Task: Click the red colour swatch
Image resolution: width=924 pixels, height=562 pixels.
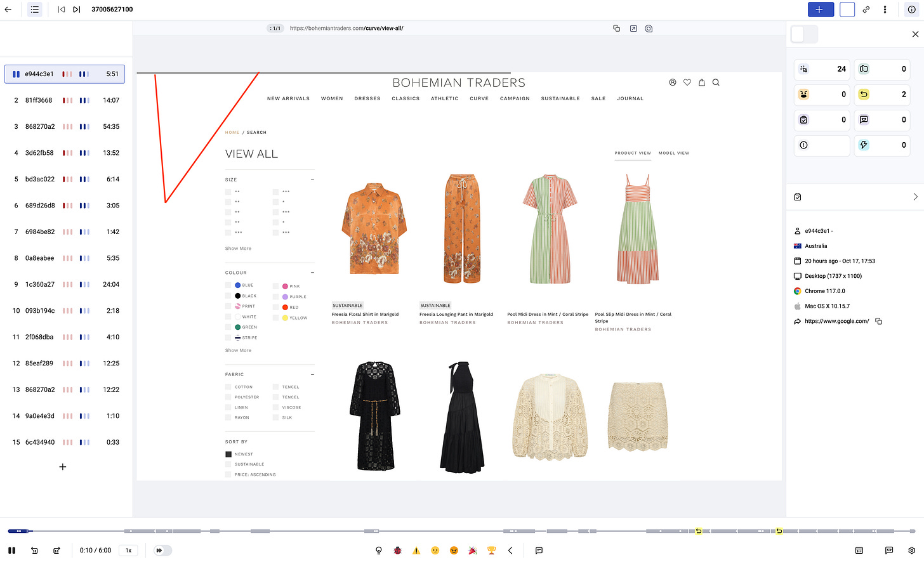Action: tap(286, 307)
